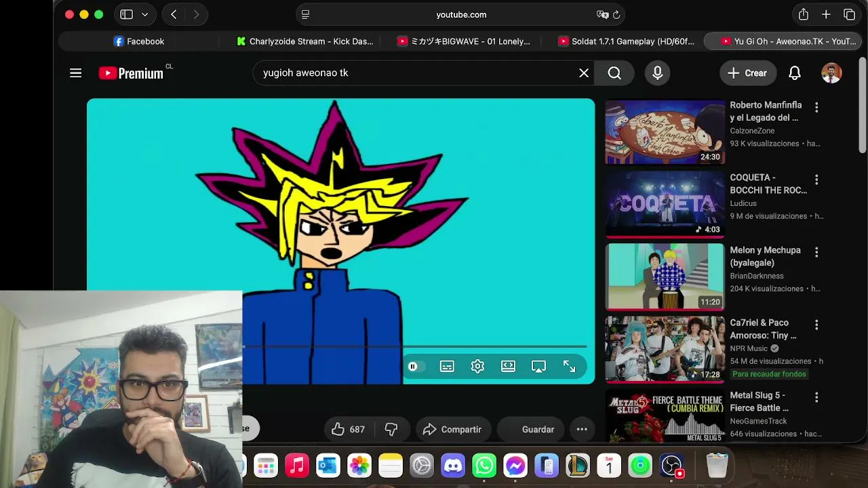Open options for the Metal Slug 5 video
This screenshot has width=868, height=488.
816,397
